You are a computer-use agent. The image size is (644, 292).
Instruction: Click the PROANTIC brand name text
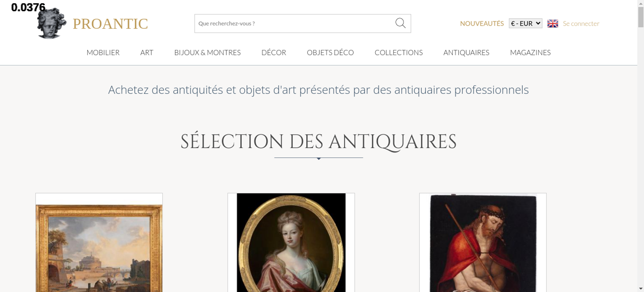point(110,24)
